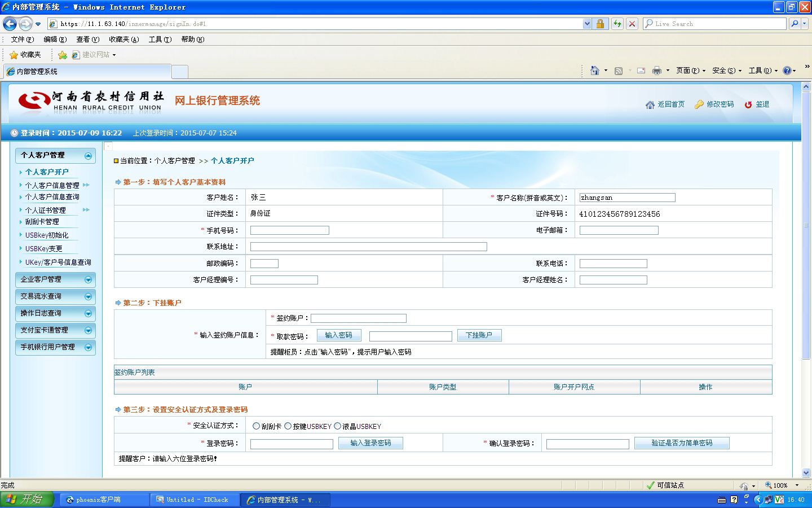Go back with the browser Back arrow

click(x=10, y=24)
